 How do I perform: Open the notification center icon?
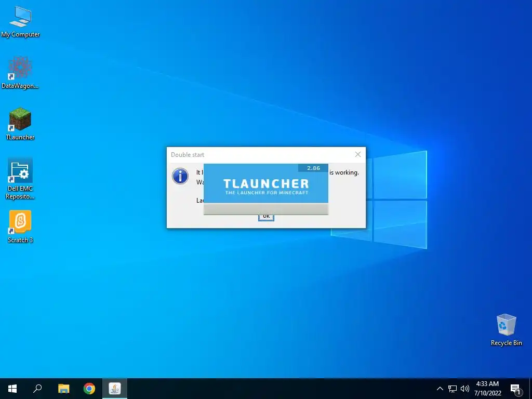tap(516, 389)
